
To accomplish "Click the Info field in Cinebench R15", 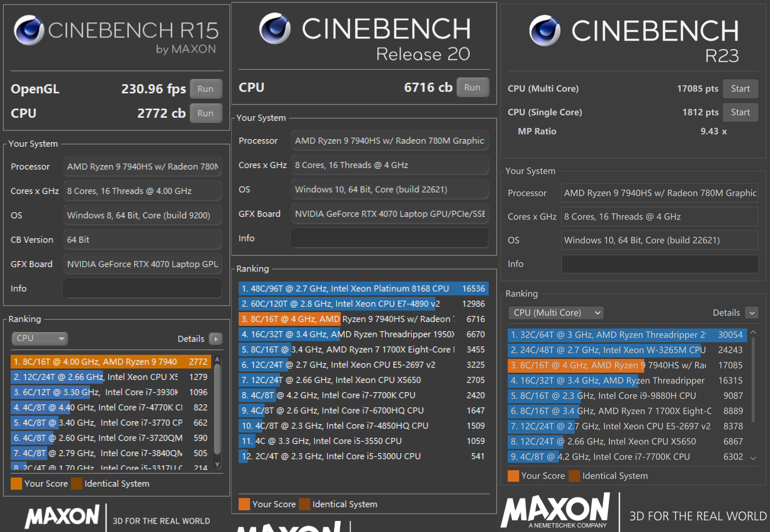I will click(x=142, y=288).
